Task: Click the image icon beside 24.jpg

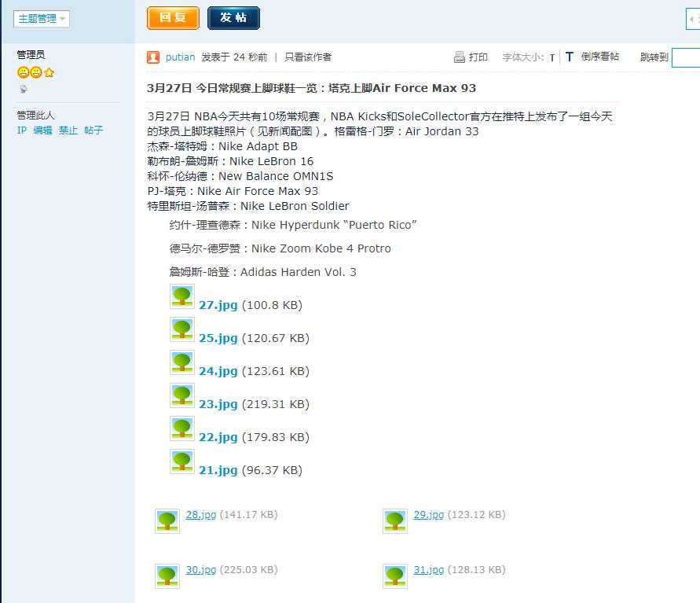Action: pos(182,362)
